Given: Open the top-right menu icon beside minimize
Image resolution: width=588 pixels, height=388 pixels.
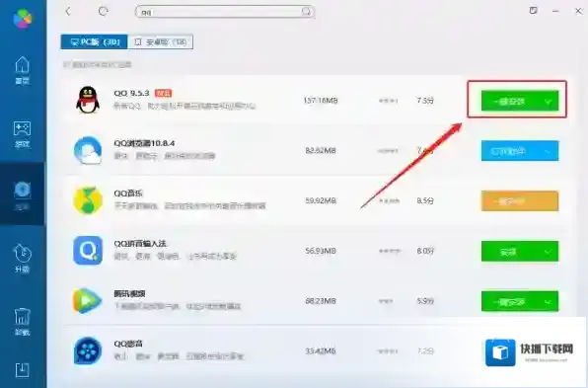Looking at the screenshot, I should tap(534, 11).
